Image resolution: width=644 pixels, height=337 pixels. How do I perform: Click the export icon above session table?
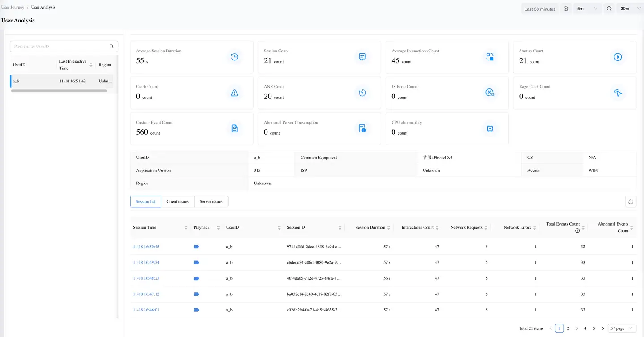[x=631, y=202]
